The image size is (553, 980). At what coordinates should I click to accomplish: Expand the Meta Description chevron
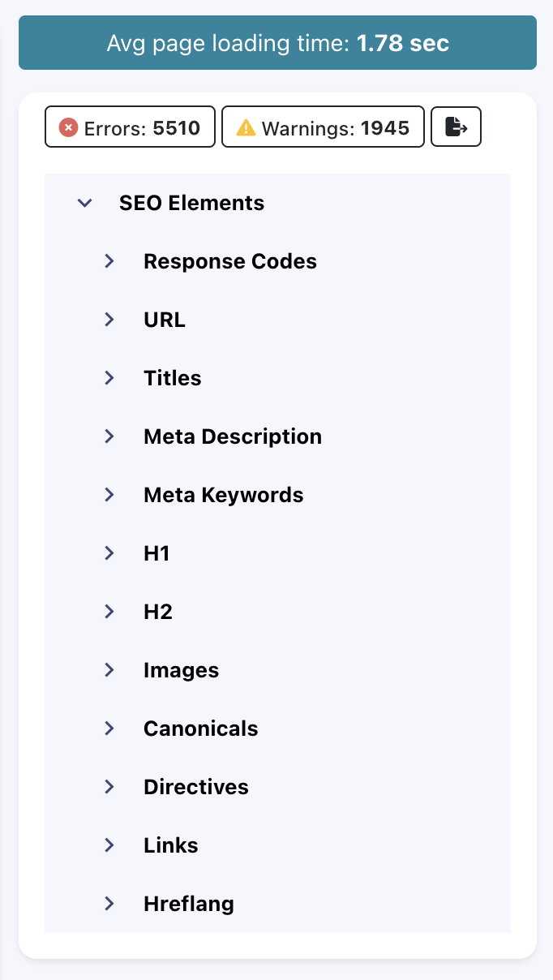[109, 436]
